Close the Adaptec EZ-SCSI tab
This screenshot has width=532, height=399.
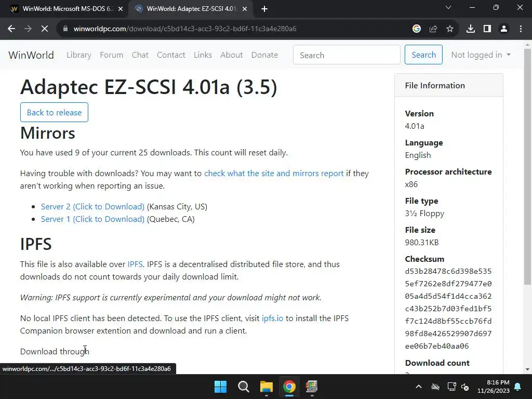[x=245, y=9]
